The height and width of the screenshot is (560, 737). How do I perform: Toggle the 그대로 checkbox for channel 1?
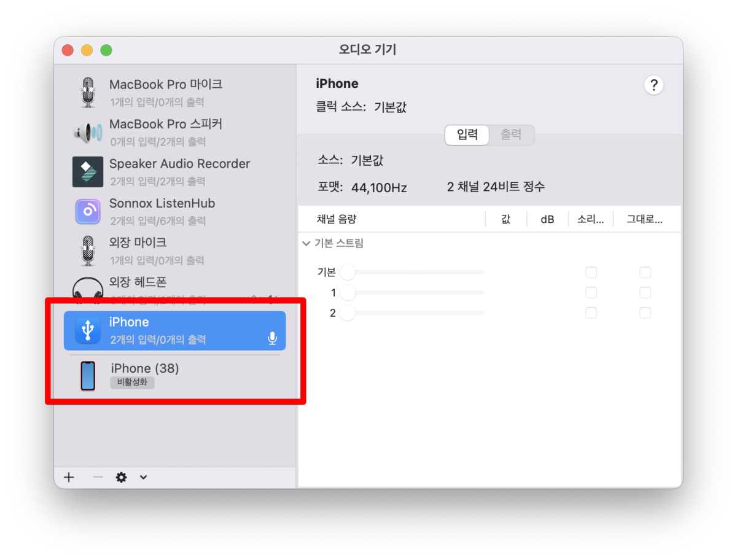(645, 292)
